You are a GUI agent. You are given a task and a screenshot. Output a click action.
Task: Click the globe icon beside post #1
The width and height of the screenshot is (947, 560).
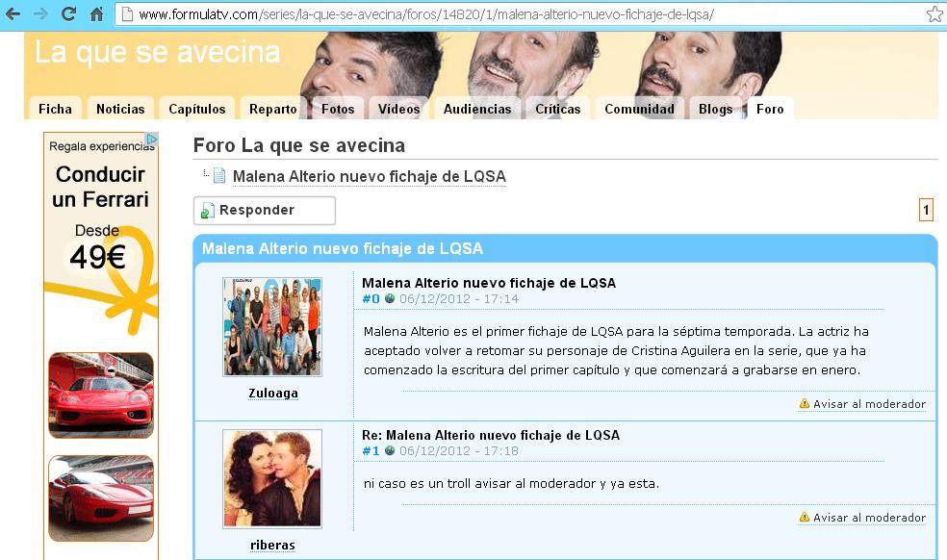[390, 450]
